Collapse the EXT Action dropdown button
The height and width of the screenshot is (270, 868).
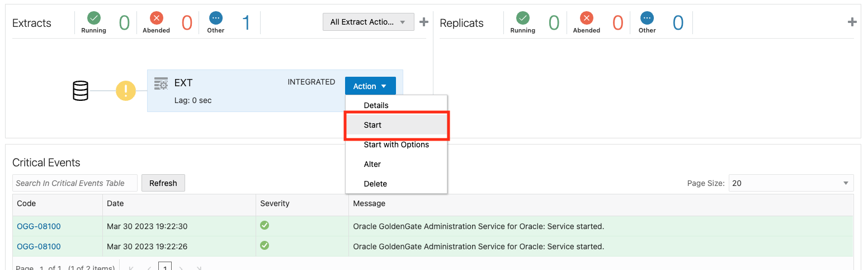click(370, 86)
